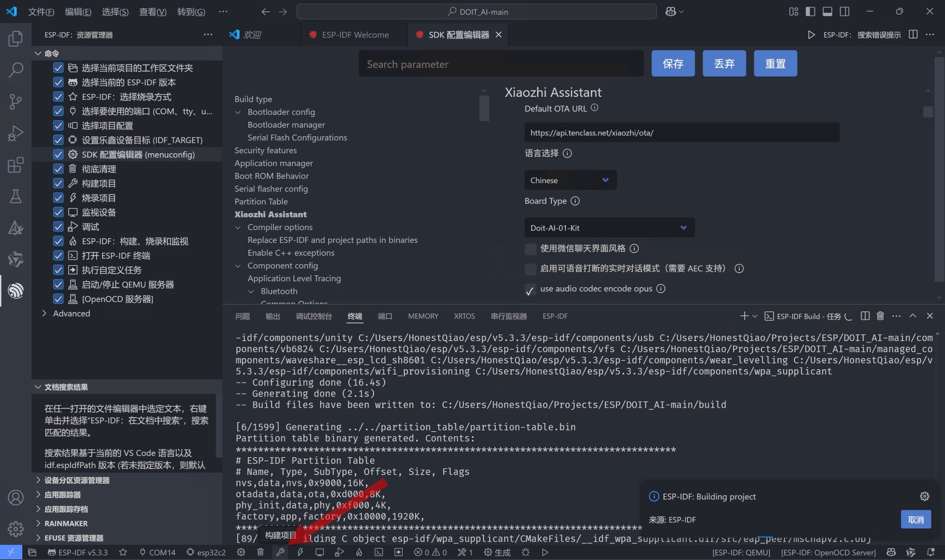Click the build project wrench in status bar
This screenshot has width=945, height=560.
280,552
